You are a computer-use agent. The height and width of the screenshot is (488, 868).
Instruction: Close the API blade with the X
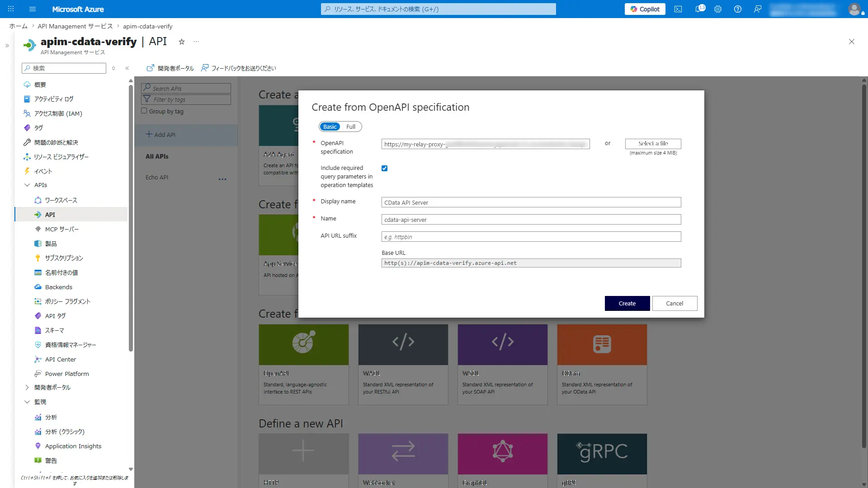(x=852, y=42)
